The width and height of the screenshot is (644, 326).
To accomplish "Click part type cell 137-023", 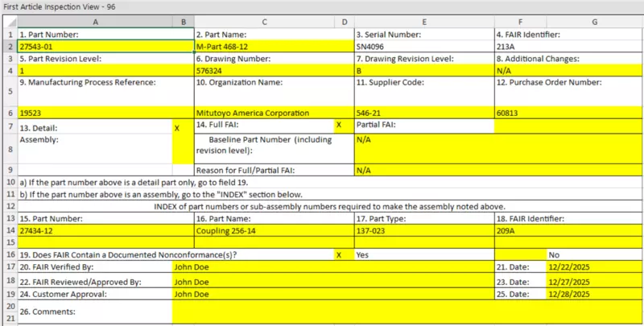I will (x=424, y=230).
